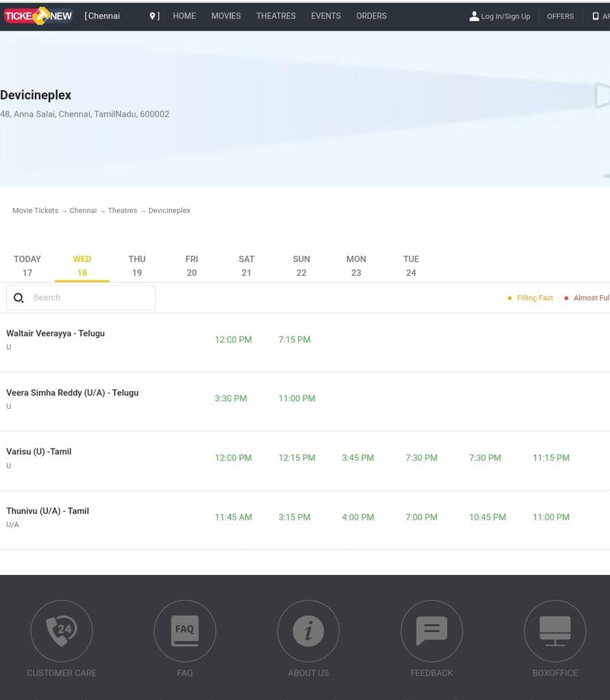This screenshot has height=700, width=610.
Task: Go to HOME in the navigation bar
Action: (185, 16)
